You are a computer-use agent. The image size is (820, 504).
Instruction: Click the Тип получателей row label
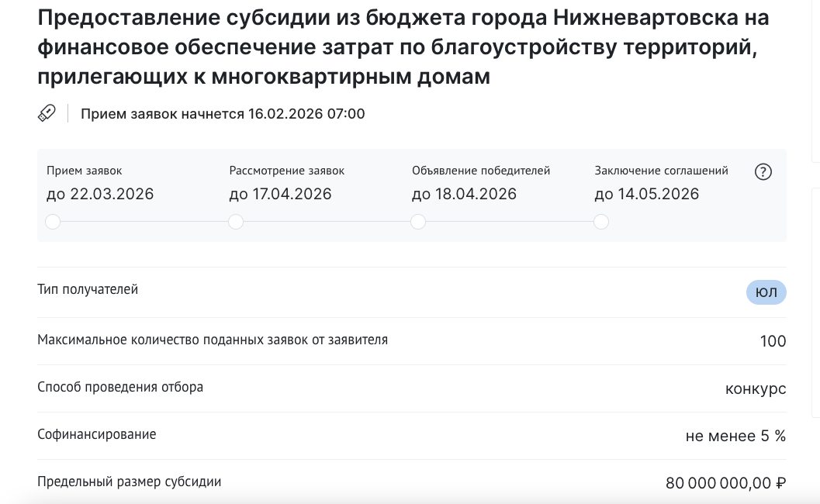(88, 289)
